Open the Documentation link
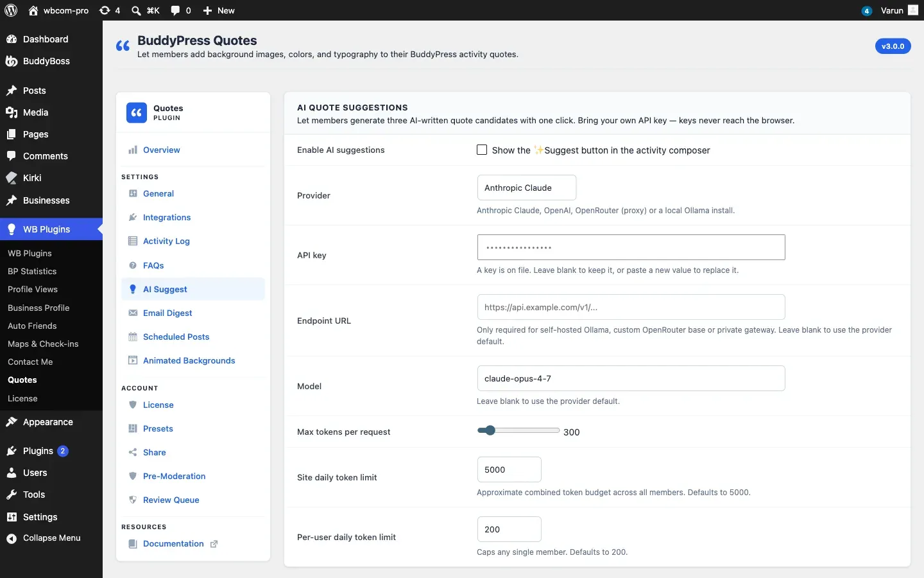This screenshot has width=924, height=578. pos(173,543)
